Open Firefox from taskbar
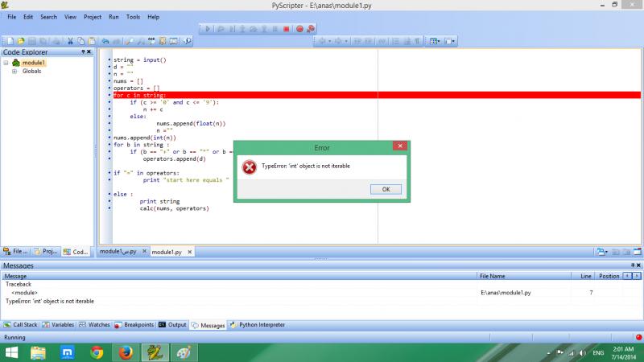 (x=126, y=352)
